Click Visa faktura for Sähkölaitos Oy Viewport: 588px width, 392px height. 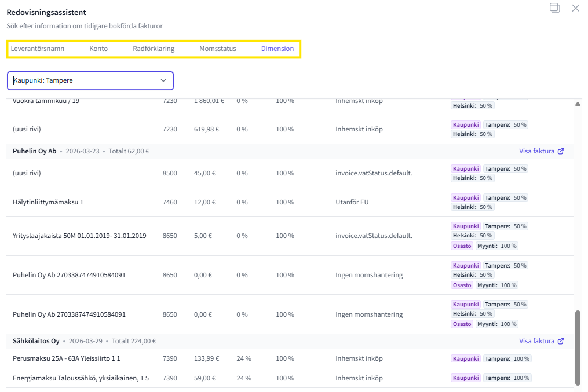(x=537, y=342)
